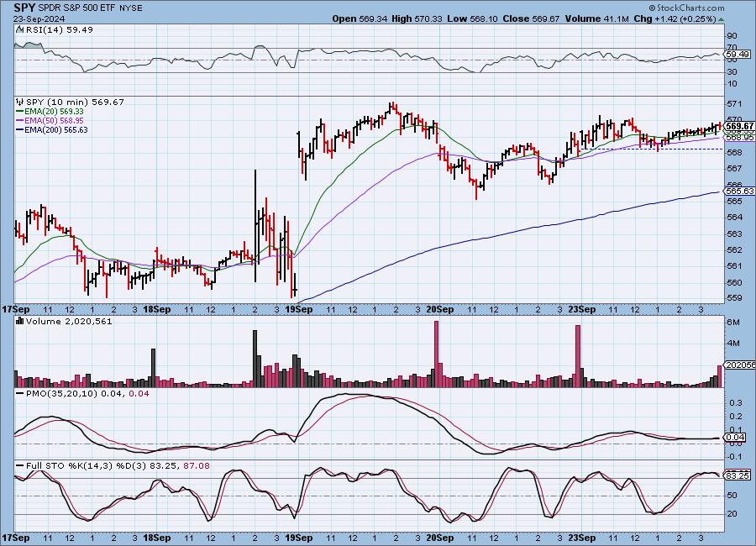Click the 23Sep date label under the price panel

(x=581, y=309)
